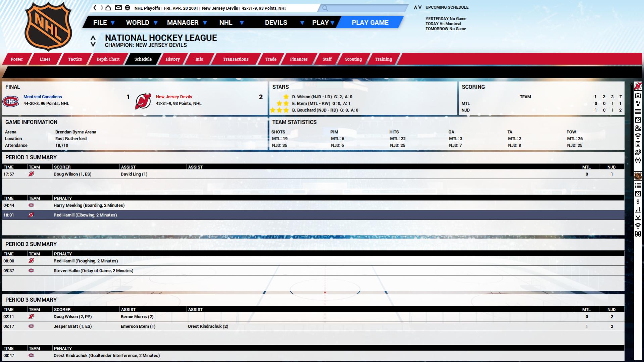644x362 pixels.
Task: Click the Montreal Canadiens logo in Final panel
Action: [11, 101]
